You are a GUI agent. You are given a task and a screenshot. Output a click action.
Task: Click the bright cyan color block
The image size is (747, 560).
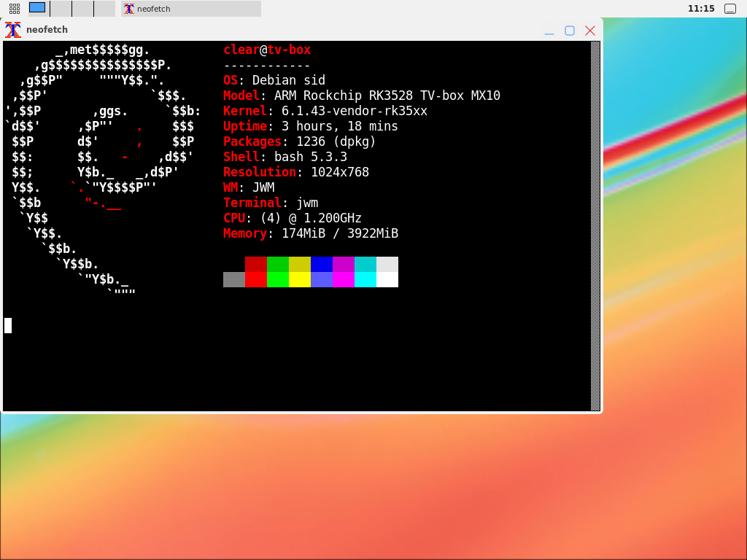point(365,279)
